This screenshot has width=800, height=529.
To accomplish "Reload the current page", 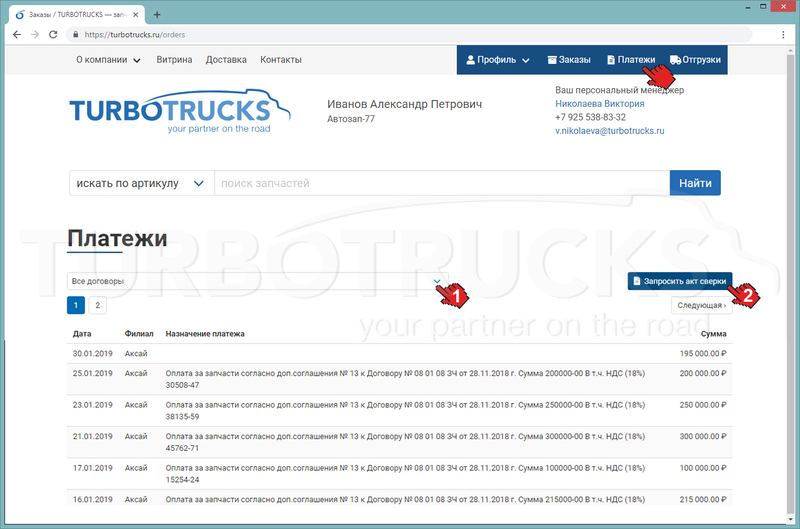I will tap(53, 35).
